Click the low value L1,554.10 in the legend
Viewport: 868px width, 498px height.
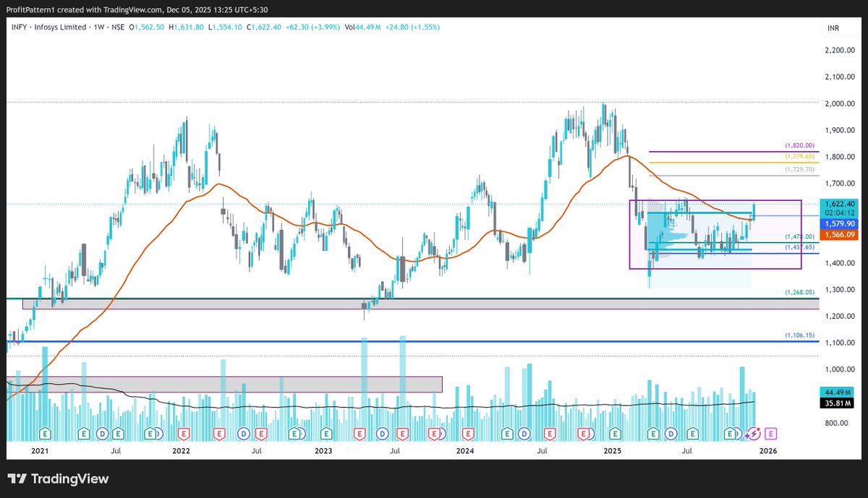click(x=224, y=27)
